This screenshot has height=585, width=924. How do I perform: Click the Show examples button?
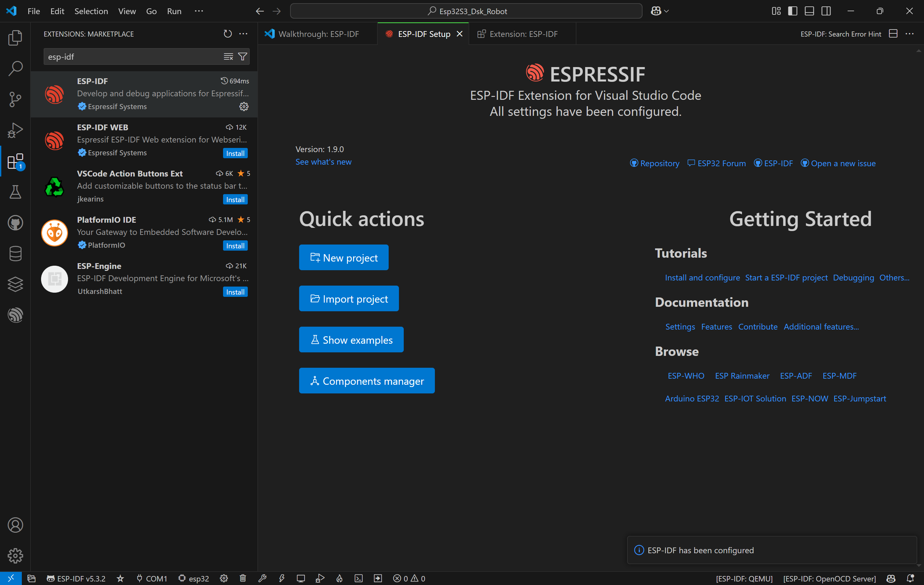coord(351,340)
